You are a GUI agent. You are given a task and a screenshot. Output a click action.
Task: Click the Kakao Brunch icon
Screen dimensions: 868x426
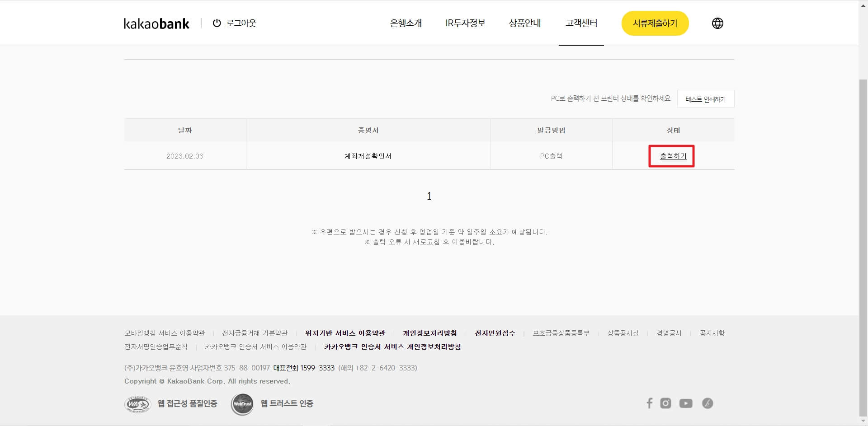707,403
